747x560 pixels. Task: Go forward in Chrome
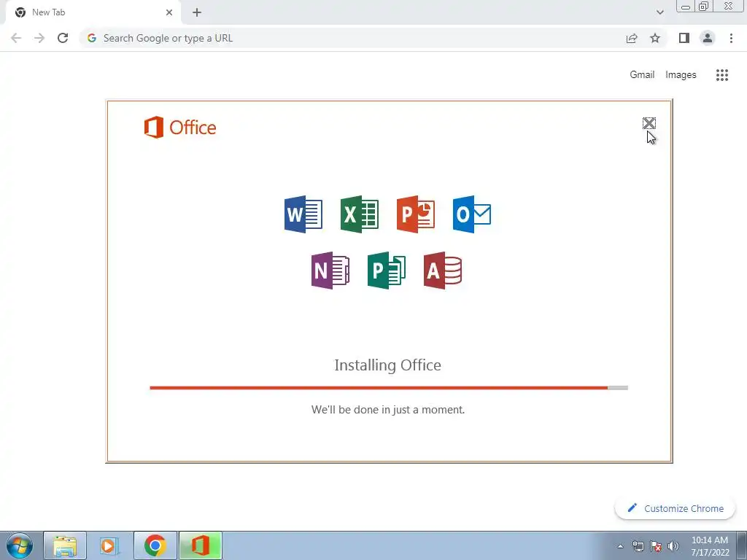[x=39, y=38]
